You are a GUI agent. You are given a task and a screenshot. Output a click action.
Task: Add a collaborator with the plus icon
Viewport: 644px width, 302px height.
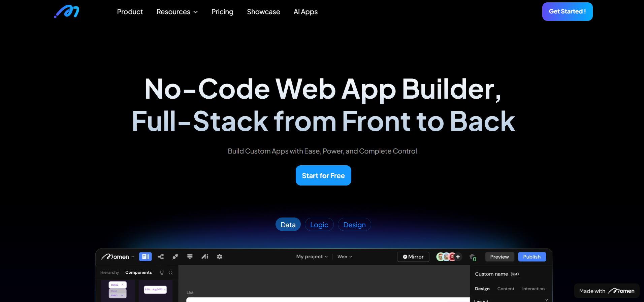tap(458, 257)
